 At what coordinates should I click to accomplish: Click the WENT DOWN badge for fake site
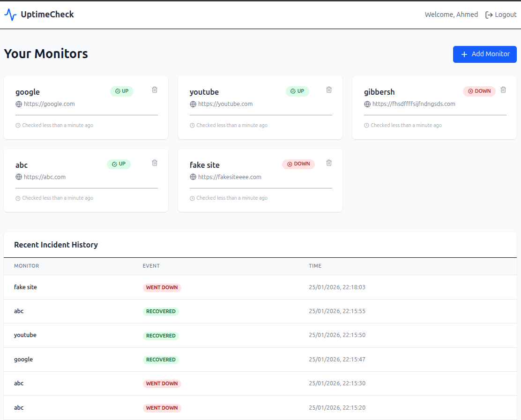pos(162,287)
